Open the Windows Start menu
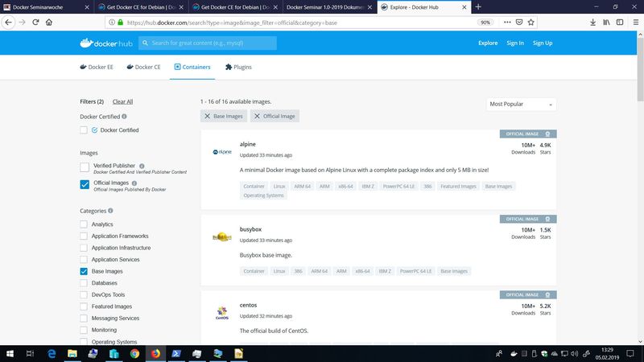The width and height of the screenshot is (644, 362). point(10,353)
